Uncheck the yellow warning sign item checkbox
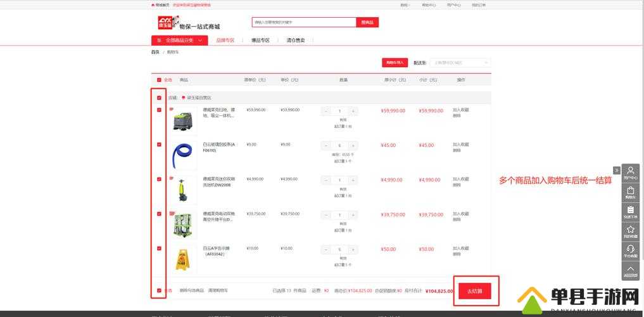The width and height of the screenshot is (644, 317). coord(159,249)
